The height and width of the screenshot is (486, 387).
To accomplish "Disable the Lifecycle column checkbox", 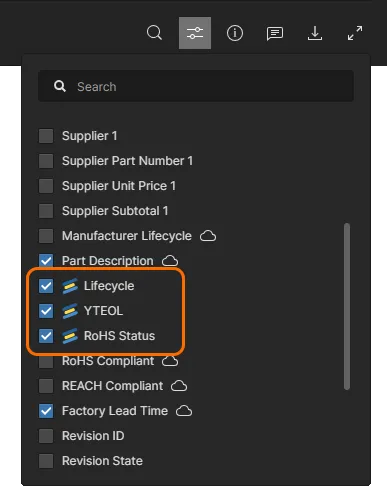I will [x=46, y=286].
